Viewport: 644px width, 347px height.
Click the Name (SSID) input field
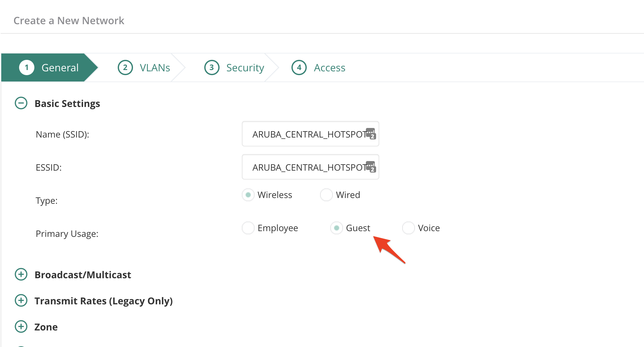[311, 134]
